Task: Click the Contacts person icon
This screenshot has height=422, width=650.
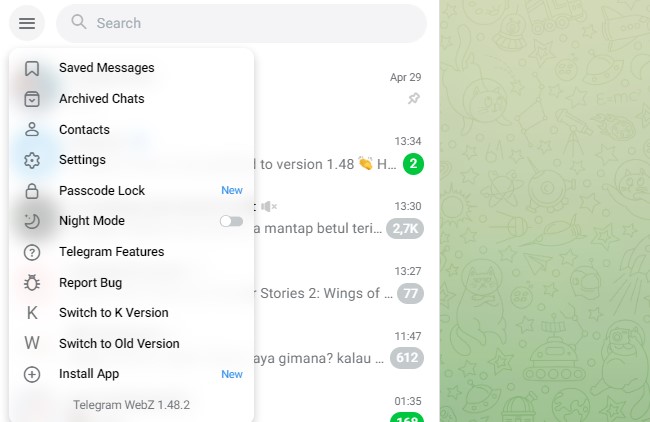Action: tap(32, 129)
